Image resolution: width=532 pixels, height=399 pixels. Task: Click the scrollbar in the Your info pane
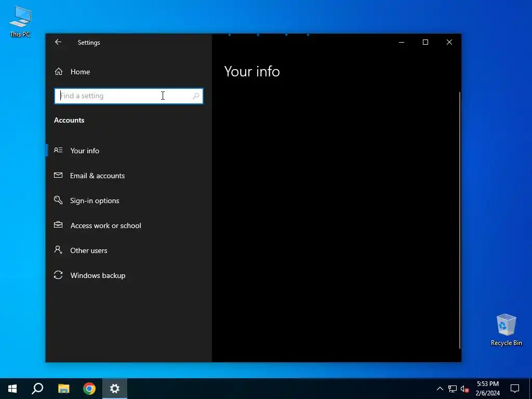click(x=460, y=220)
